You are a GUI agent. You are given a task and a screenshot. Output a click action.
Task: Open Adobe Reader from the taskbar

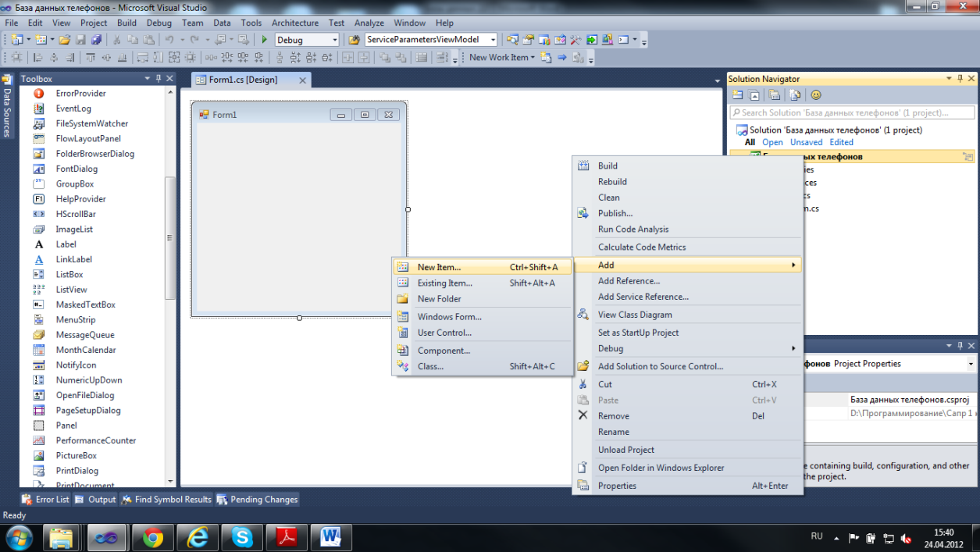tap(287, 537)
